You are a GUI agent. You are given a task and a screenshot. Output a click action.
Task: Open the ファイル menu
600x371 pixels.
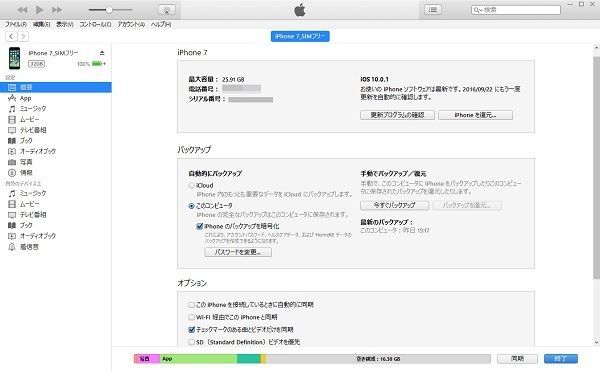coord(16,24)
